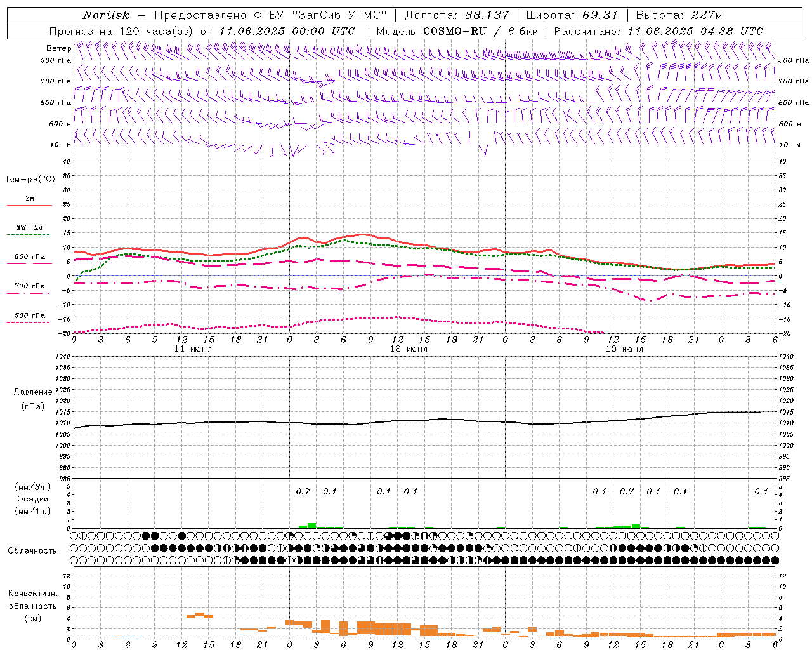Click the Облачность cloud cover label
Image resolution: width=812 pixels, height=650 pixels.
pos(32,551)
